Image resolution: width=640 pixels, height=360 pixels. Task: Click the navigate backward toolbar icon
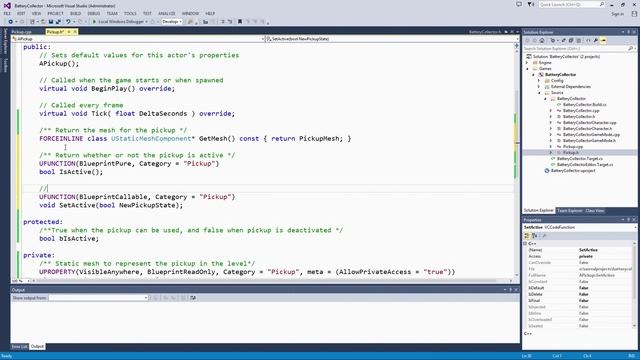[11, 22]
